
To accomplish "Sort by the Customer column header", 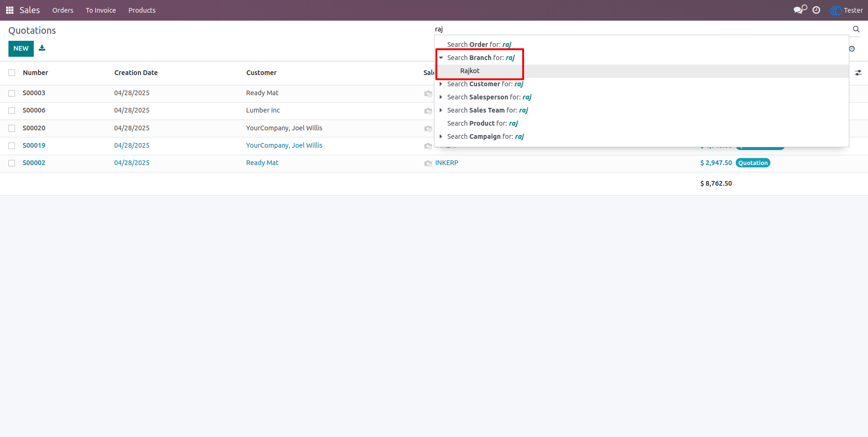I will [x=261, y=73].
